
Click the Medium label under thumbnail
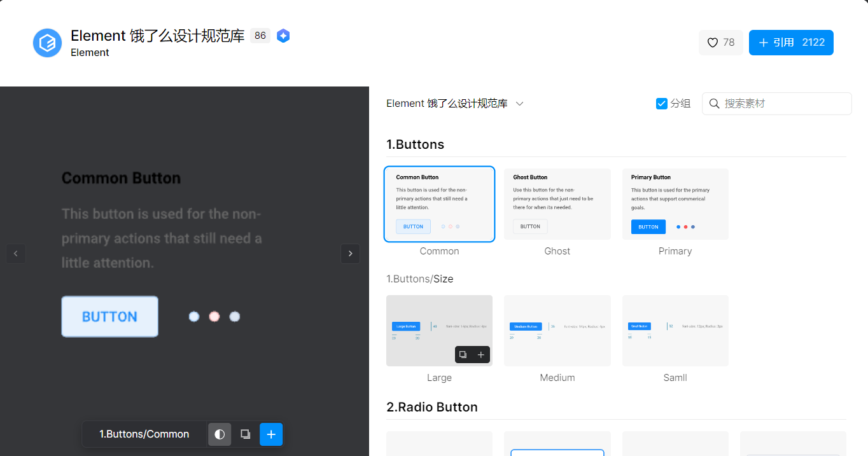coord(557,378)
